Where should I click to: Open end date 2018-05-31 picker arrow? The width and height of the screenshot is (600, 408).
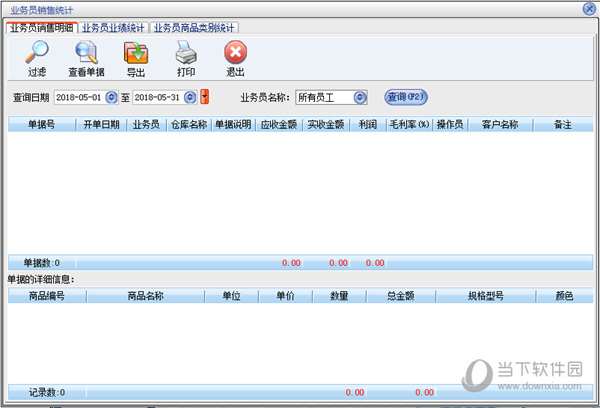click(190, 97)
